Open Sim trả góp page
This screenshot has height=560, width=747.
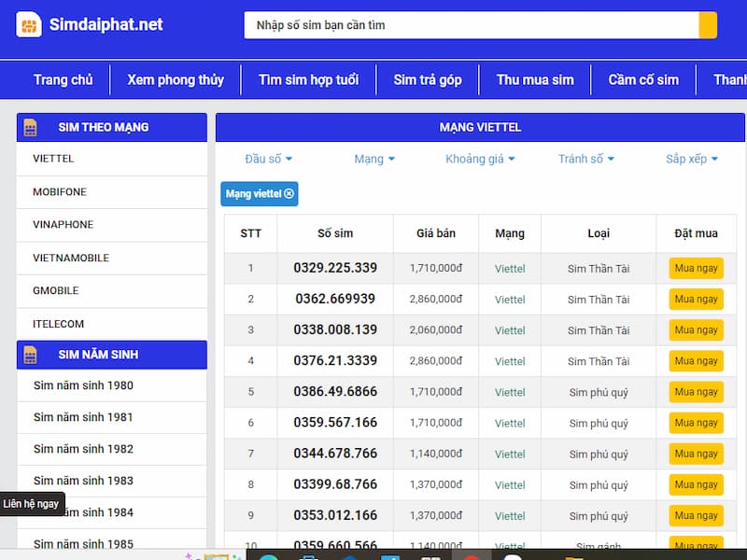(428, 79)
